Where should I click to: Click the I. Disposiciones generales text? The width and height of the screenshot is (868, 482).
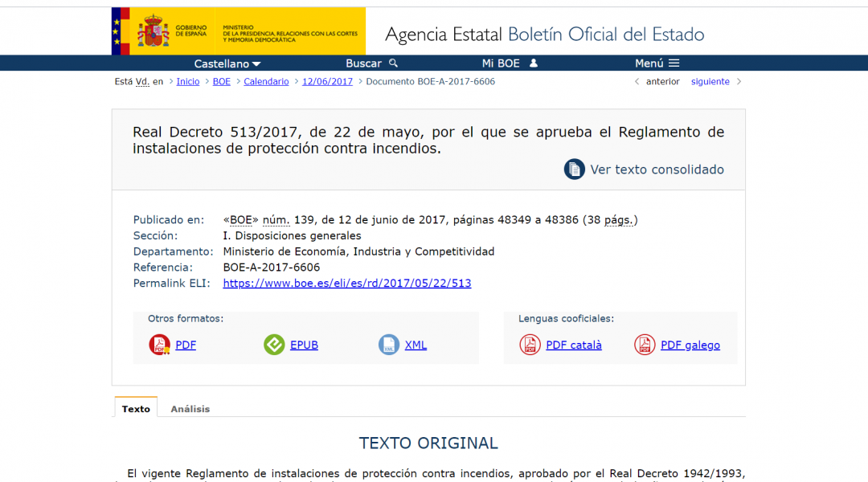click(292, 235)
